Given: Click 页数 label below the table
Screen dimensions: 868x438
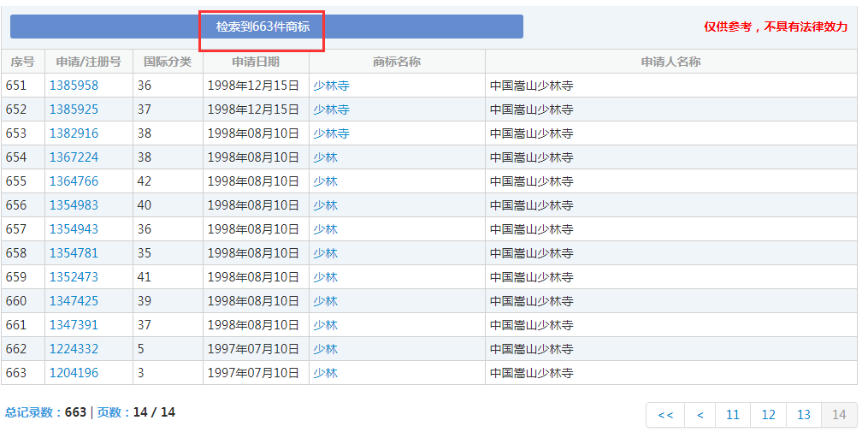Looking at the screenshot, I should [114, 412].
